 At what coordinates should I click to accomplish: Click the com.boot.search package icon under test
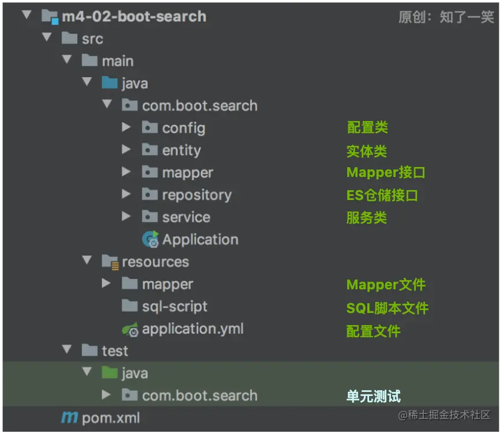coord(130,395)
